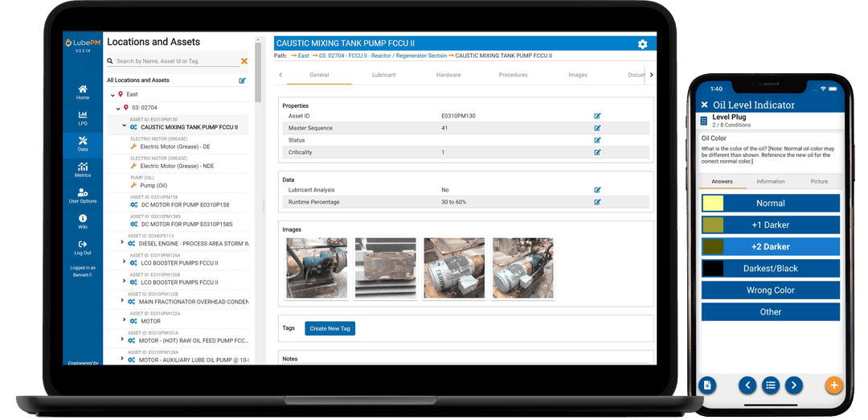Collapse the 03: 02704 location node
The image size is (868, 420).
pyautogui.click(x=118, y=108)
